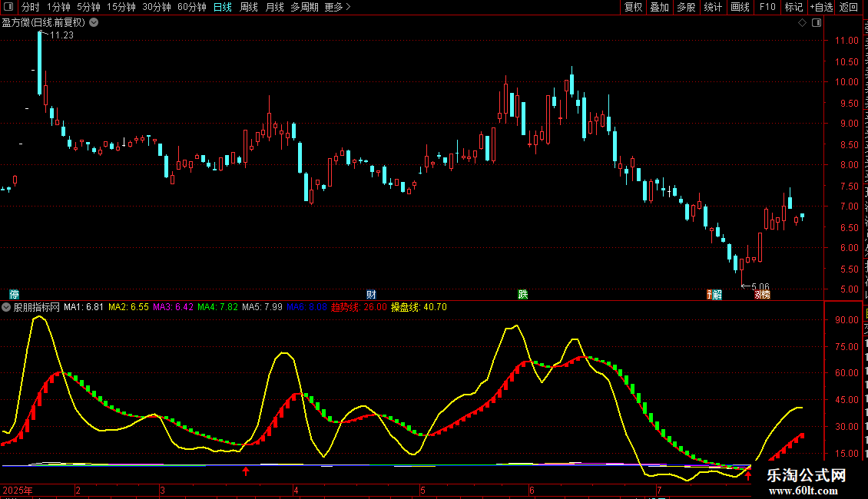Open the 多股 multi-stock view

[x=687, y=7]
